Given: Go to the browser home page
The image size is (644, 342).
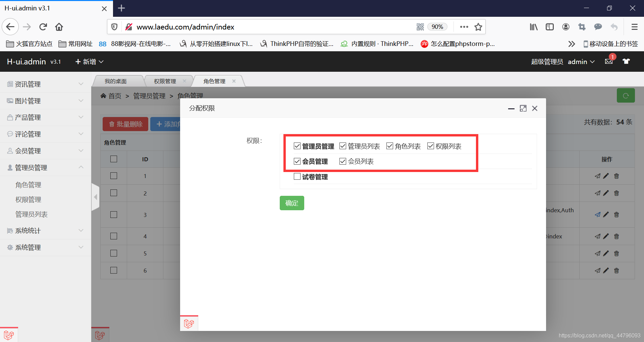Looking at the screenshot, I should (59, 27).
